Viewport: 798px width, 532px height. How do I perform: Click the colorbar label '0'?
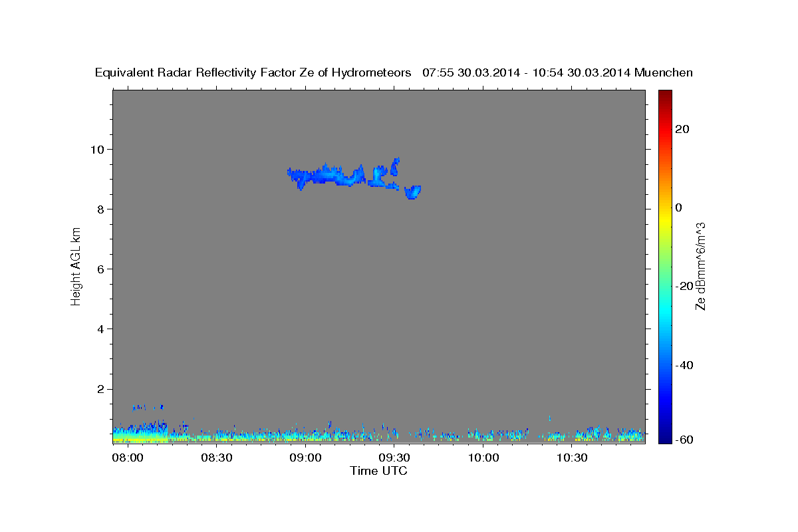678,207
